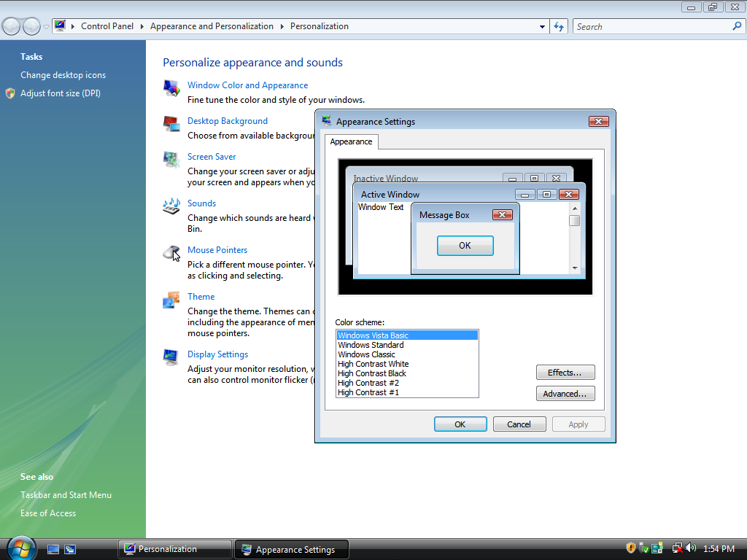Click the Theme icon
The image size is (747, 560).
(x=171, y=300)
